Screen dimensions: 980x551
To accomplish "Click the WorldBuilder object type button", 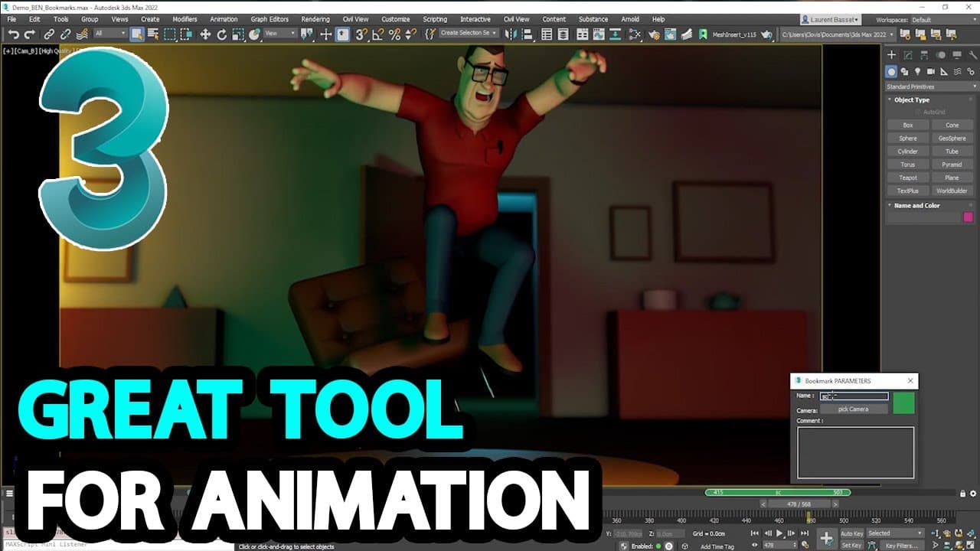I will [952, 191].
